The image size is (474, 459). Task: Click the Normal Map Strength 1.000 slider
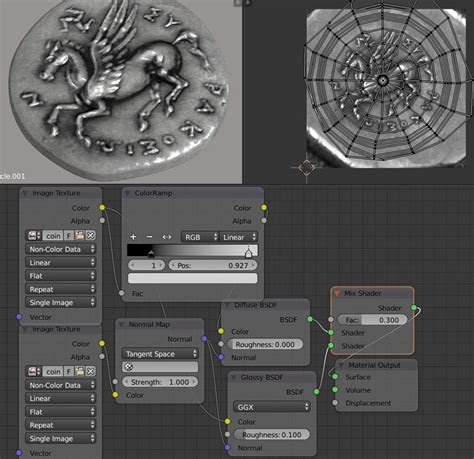point(160,382)
